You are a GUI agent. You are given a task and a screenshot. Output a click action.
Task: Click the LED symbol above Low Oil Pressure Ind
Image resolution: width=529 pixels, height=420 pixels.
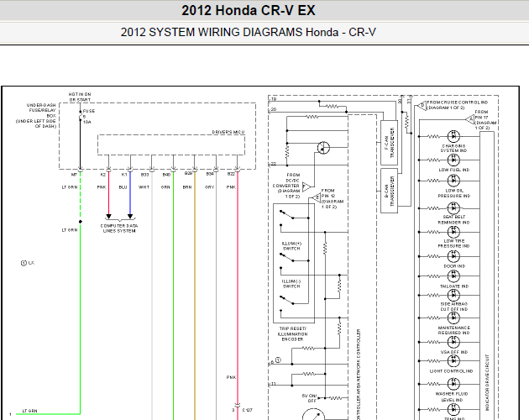(x=453, y=181)
